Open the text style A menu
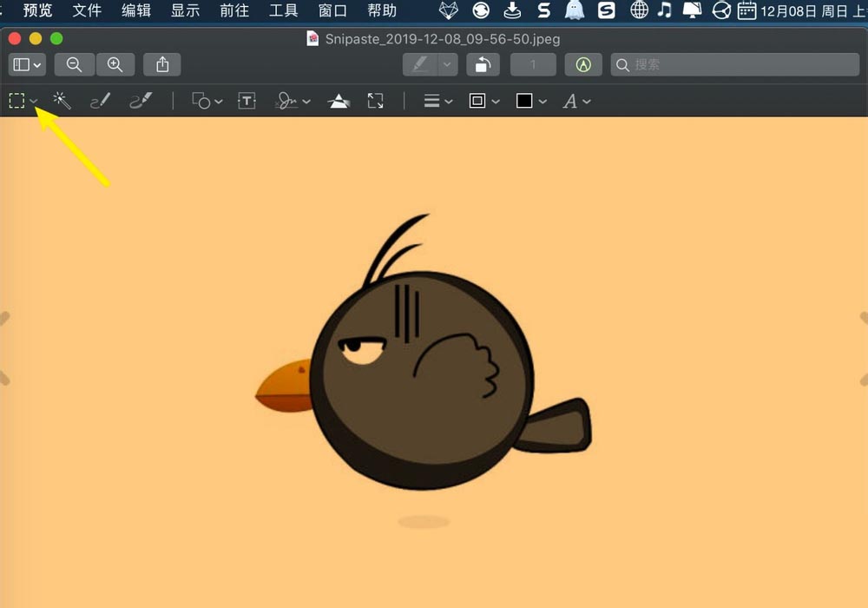868x608 pixels. point(577,102)
